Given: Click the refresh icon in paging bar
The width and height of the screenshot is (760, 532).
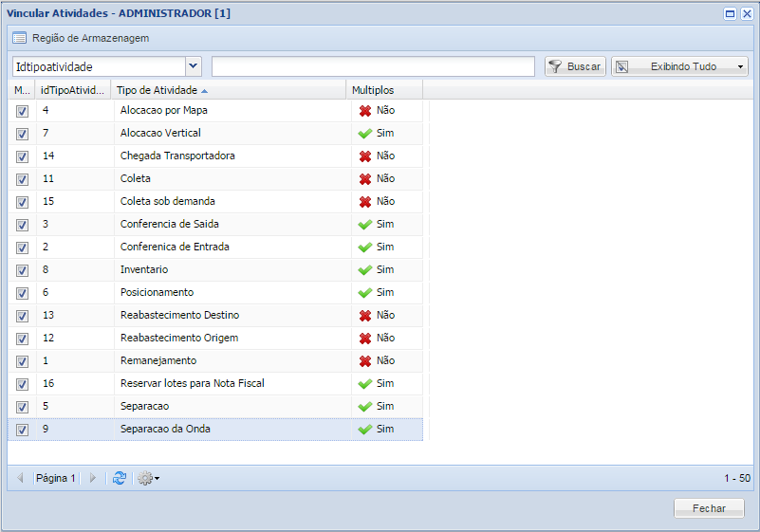Looking at the screenshot, I should tap(119, 478).
